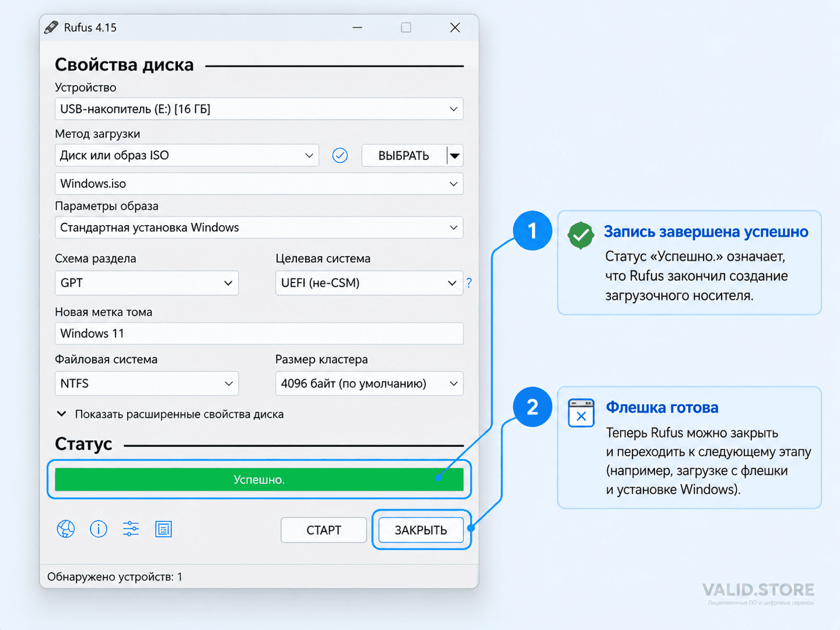Click the Rufus title bar app icon
The image size is (840, 630).
52,27
